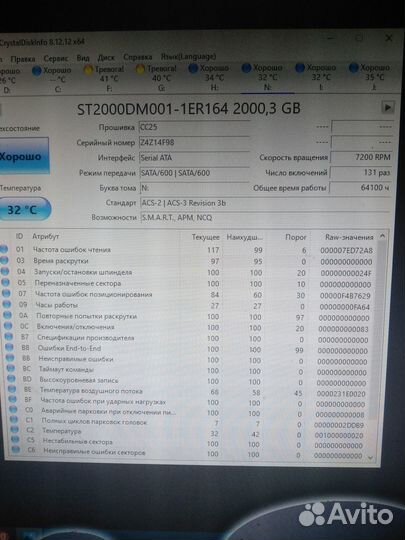Click status icon of row B7 Спецификации производителя
Viewport: 405px width, 540px height.
[x=9, y=336]
